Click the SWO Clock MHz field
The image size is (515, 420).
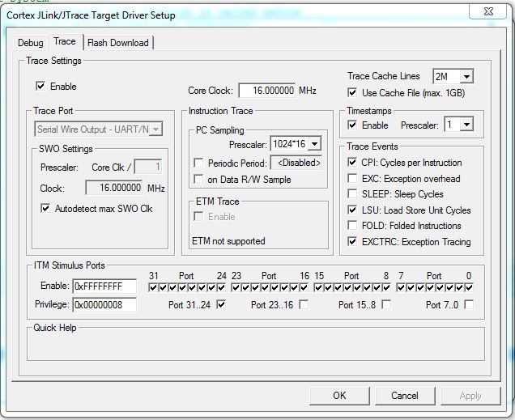coord(113,188)
